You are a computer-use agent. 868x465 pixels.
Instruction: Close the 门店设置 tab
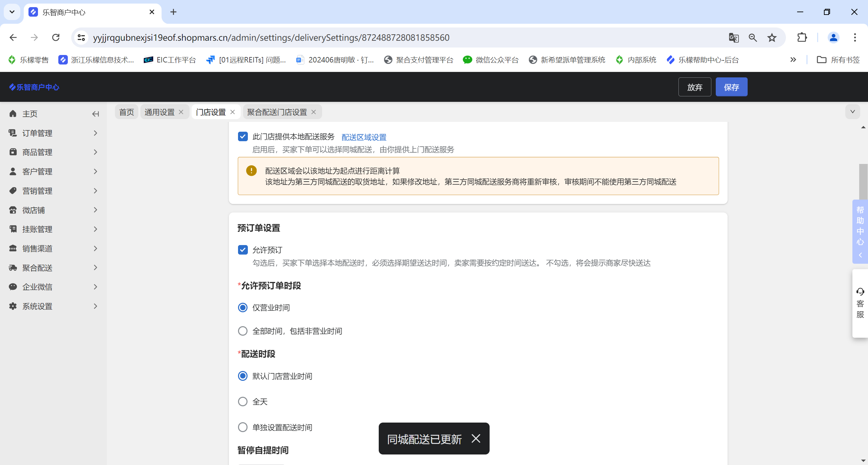(233, 112)
